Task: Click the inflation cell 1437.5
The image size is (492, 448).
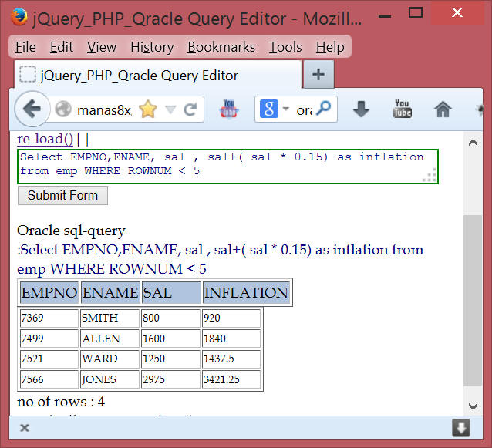Action: click(x=231, y=359)
